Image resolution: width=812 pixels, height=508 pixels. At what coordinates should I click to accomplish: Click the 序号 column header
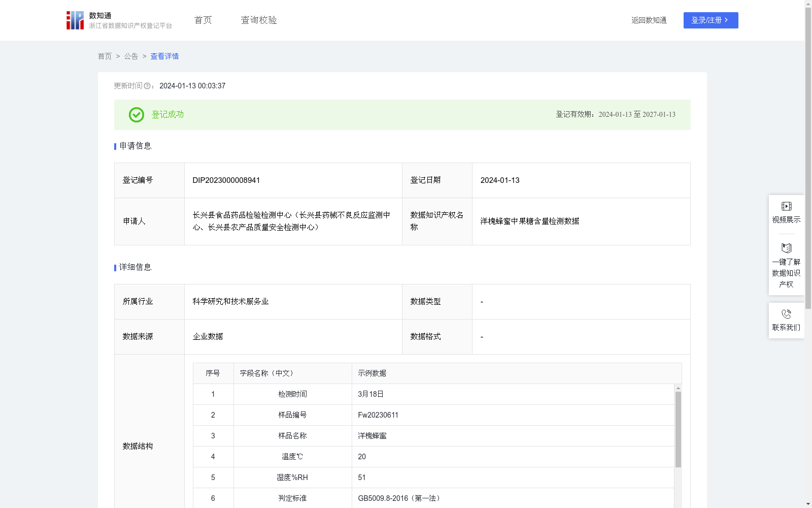tap(213, 373)
